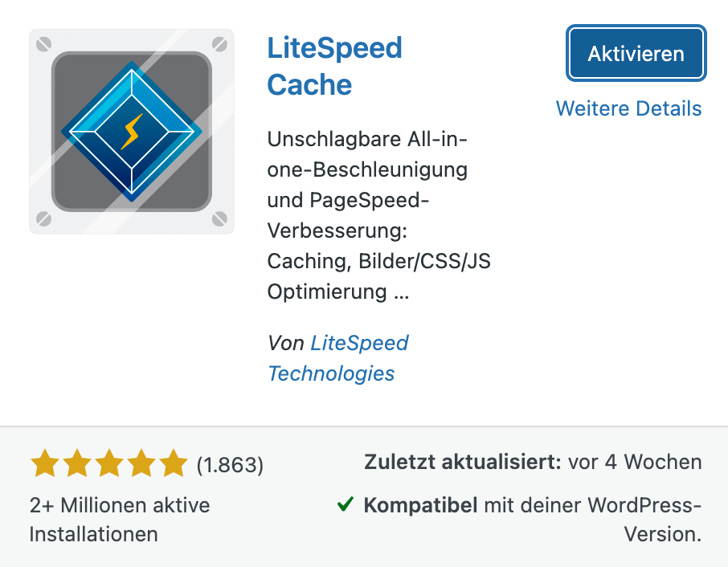
Task: Click the green compatibility checkmark
Action: coord(346,504)
